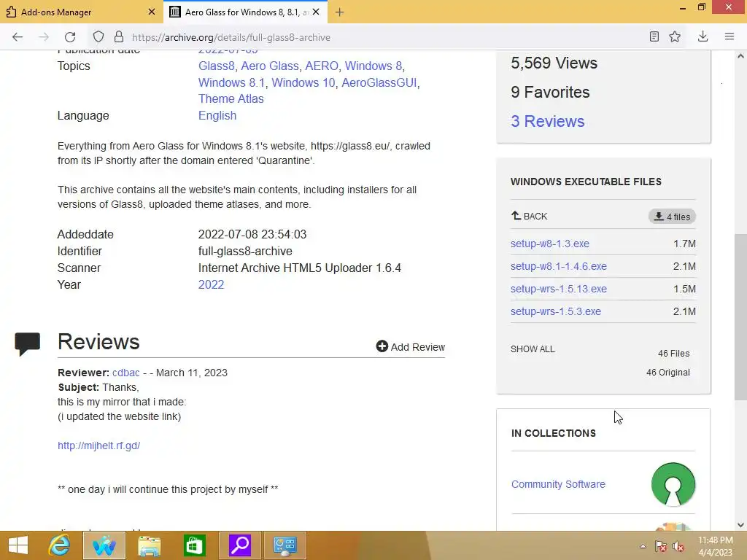Download setup-wrs-1.5.13.exe
Image resolution: width=747 pixels, height=560 pixels.
coord(559,289)
